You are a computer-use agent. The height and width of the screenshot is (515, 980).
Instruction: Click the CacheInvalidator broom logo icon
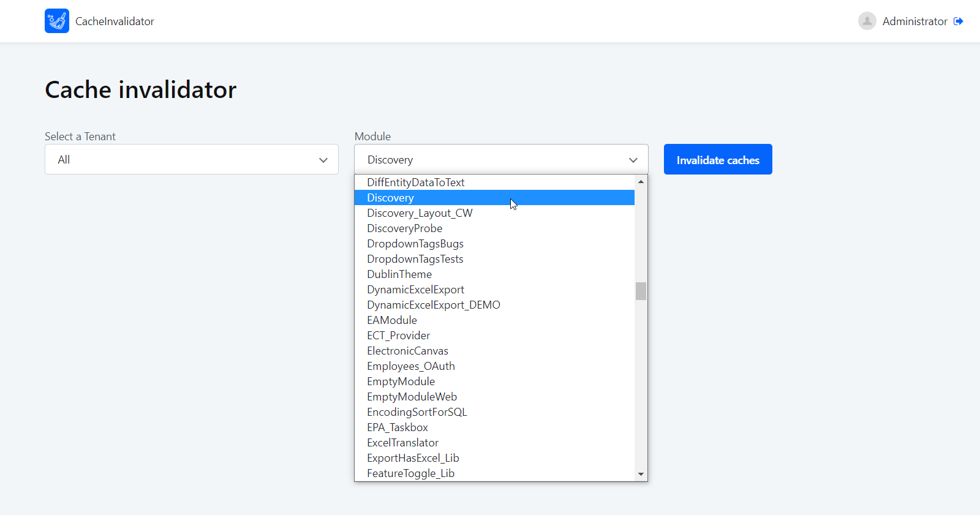tap(57, 21)
